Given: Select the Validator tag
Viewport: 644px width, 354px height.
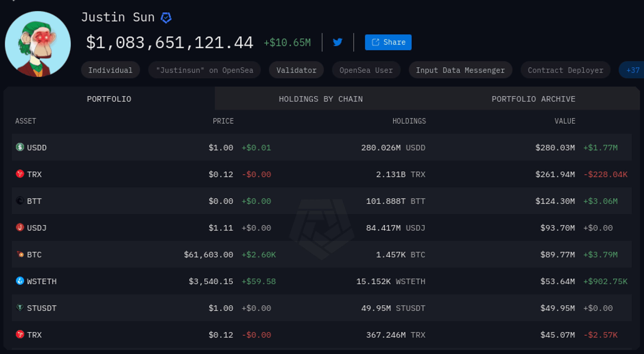Looking at the screenshot, I should (296, 70).
